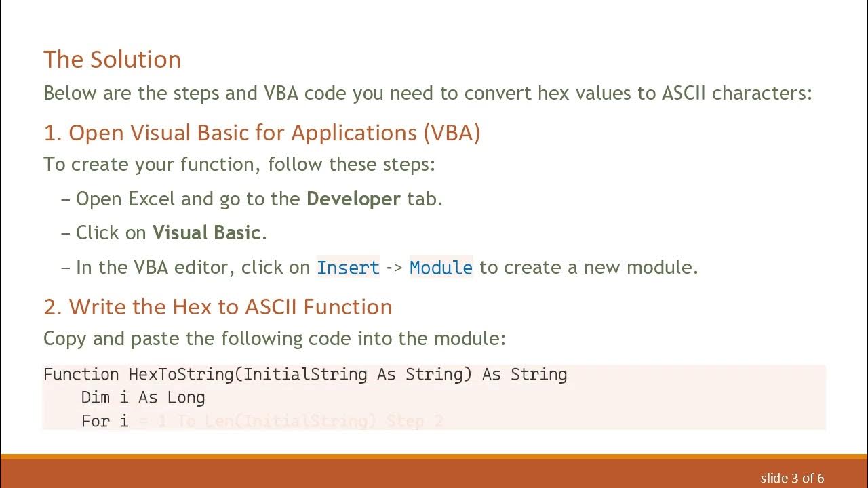Click the "For i" code line
The image size is (868, 488).
click(x=104, y=421)
